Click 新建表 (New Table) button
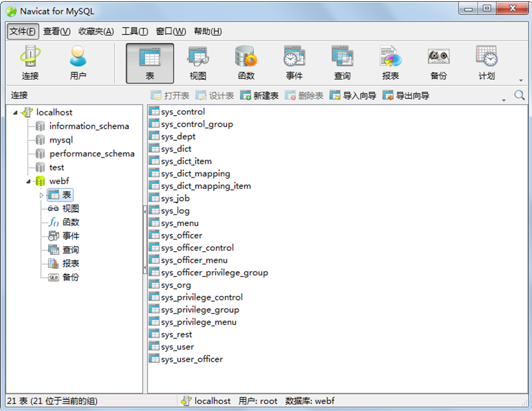The width and height of the screenshot is (532, 411). [259, 95]
